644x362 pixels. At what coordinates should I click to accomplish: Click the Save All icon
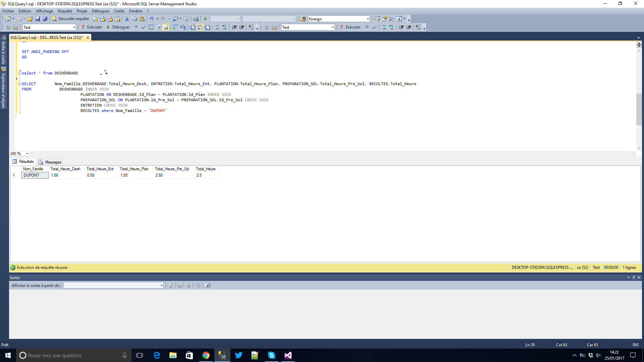45,19
